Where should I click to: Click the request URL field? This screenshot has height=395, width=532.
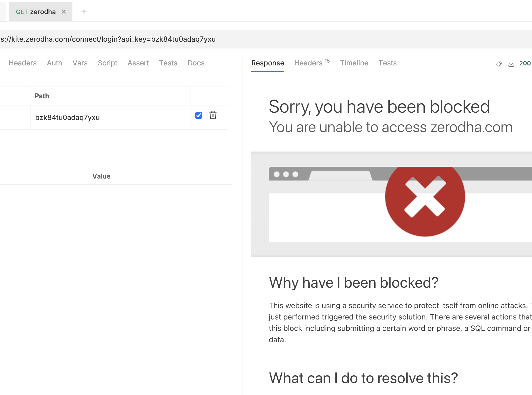[x=266, y=39]
